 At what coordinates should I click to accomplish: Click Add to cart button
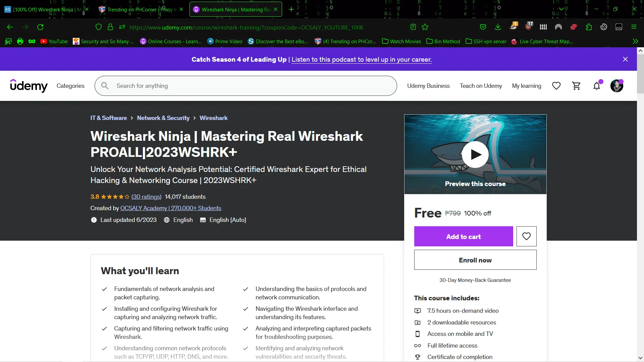point(464,237)
